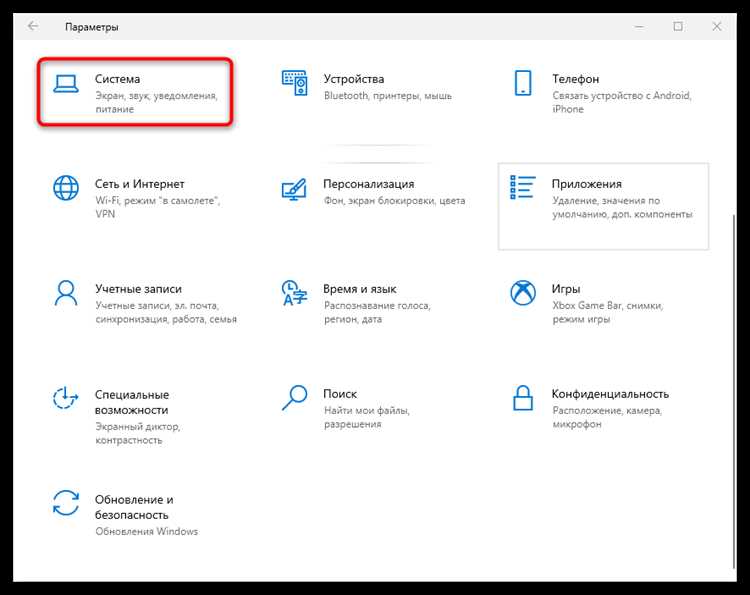
Task: Open the Поиск settings heading
Action: pos(340,394)
